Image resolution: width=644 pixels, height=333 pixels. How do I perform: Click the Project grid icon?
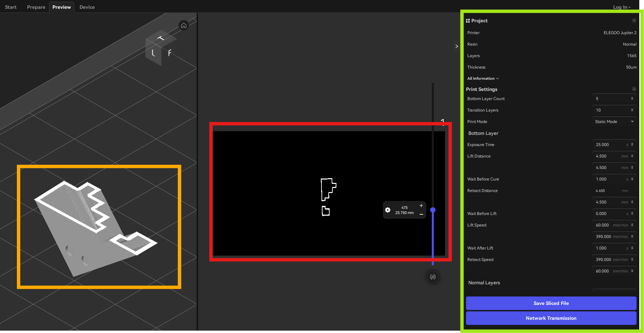click(x=468, y=21)
